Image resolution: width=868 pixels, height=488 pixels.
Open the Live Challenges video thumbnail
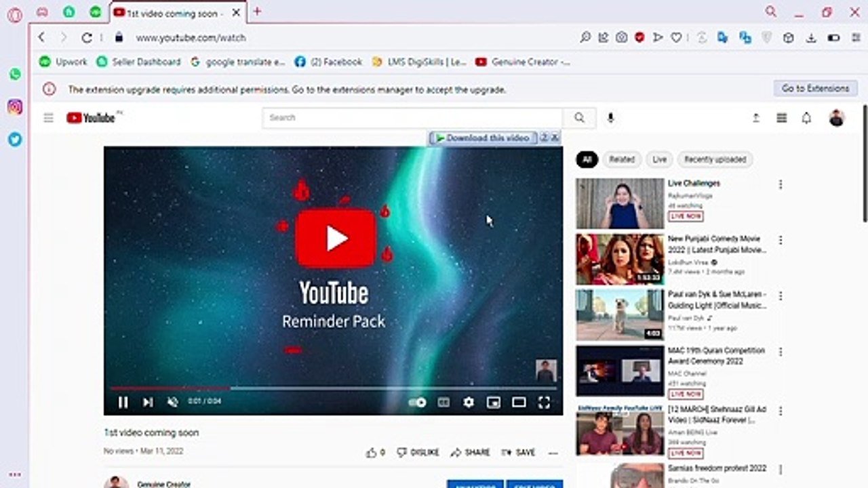coord(620,203)
